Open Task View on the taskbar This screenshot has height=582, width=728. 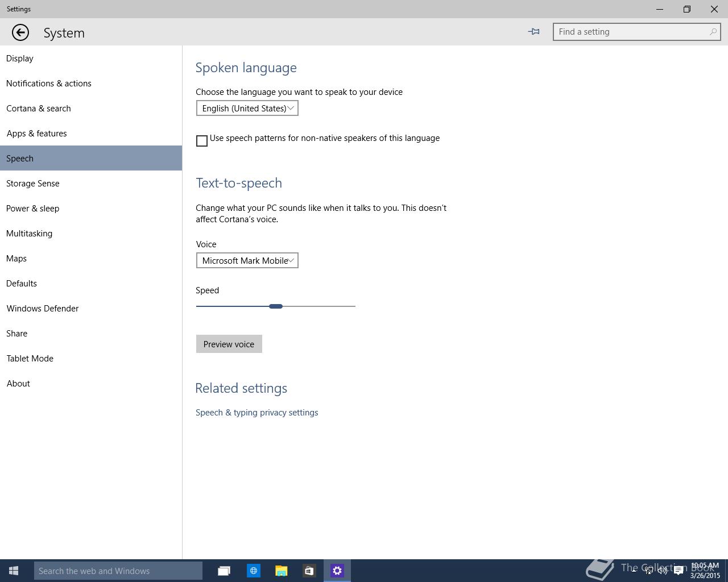pyautogui.click(x=224, y=571)
